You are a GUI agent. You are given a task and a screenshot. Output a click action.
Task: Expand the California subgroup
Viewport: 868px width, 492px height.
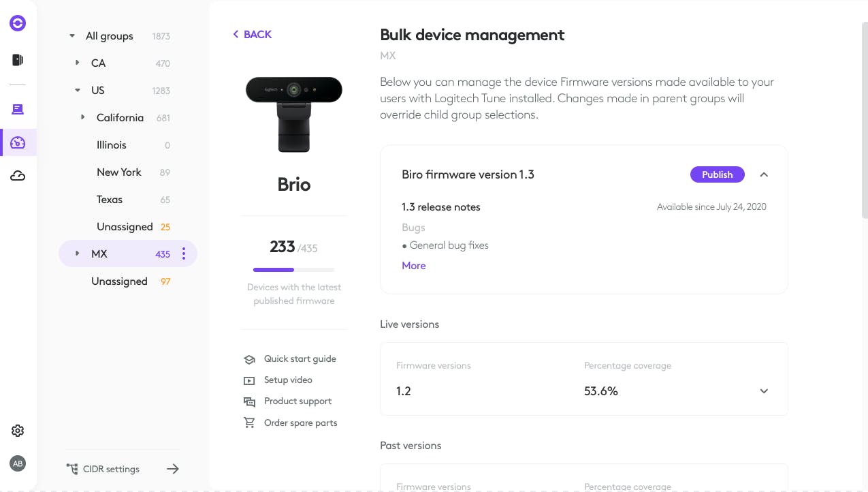(83, 117)
